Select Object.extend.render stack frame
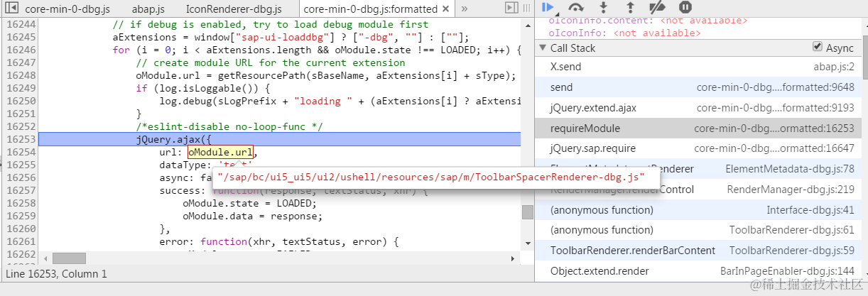The width and height of the screenshot is (868, 296). tap(698, 271)
